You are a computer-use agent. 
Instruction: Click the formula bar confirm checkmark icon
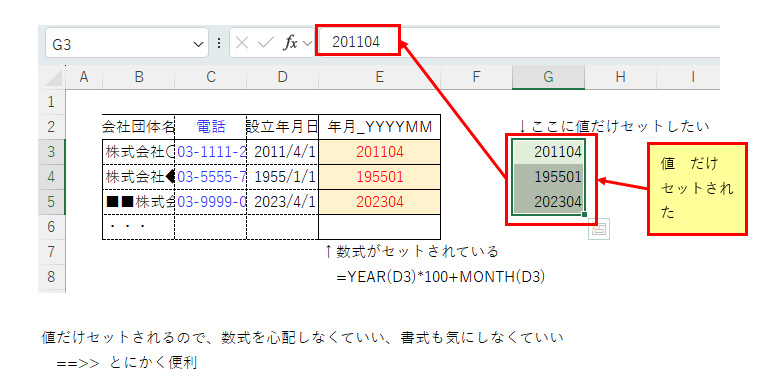point(266,43)
